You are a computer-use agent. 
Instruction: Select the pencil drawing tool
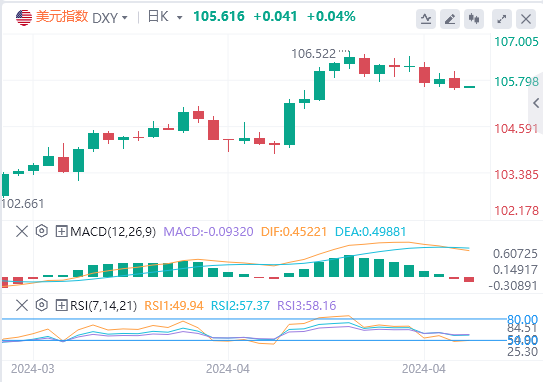pyautogui.click(x=450, y=19)
